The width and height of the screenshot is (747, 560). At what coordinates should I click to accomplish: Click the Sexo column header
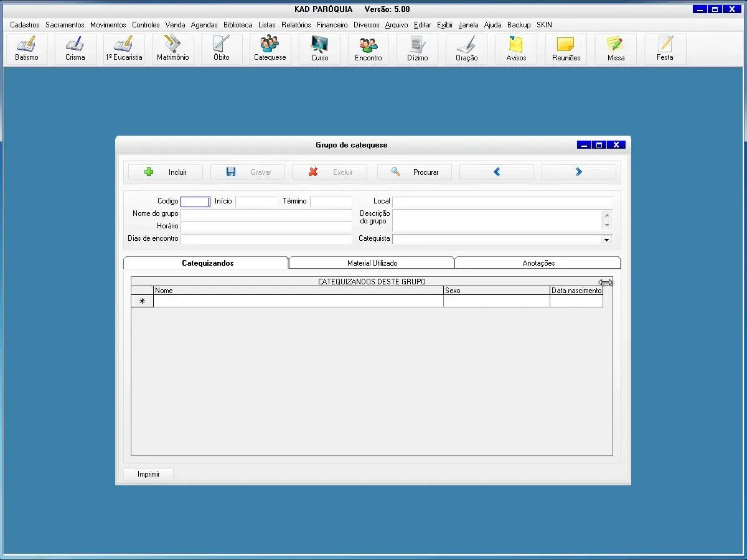click(x=497, y=291)
